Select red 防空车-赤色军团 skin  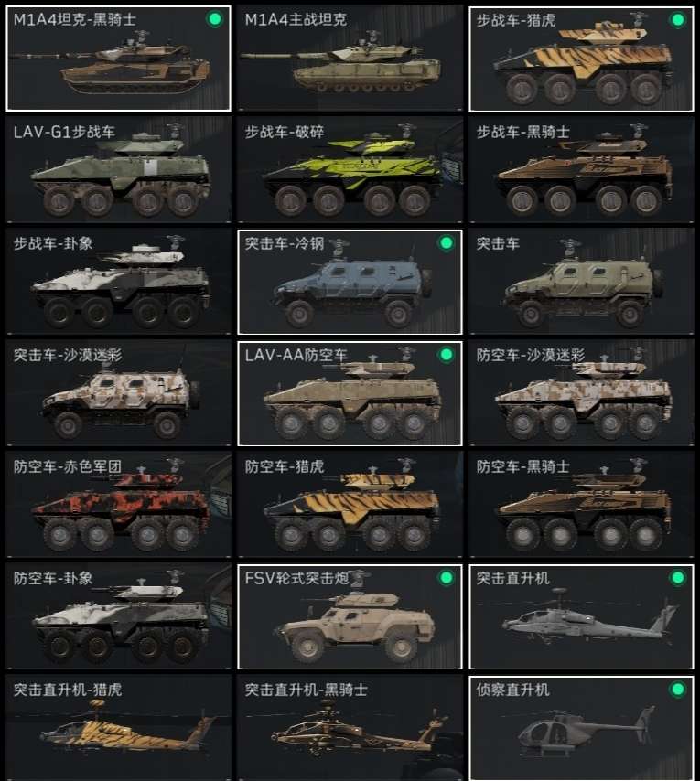click(119, 505)
